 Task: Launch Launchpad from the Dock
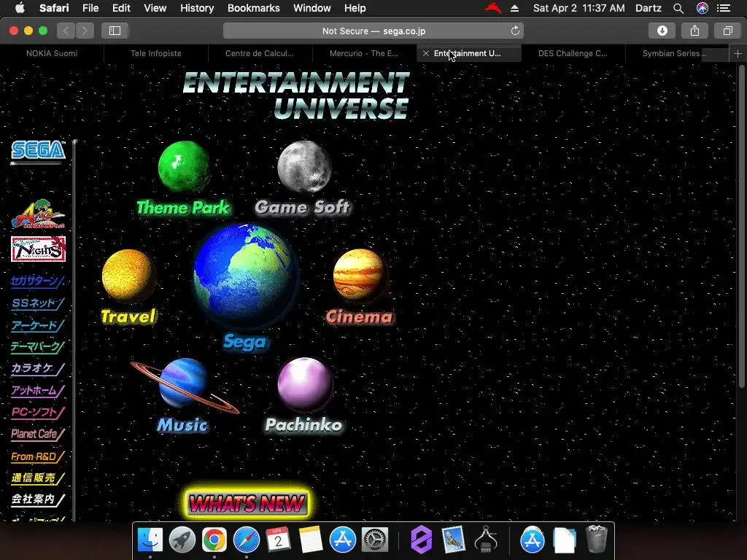pos(182,540)
